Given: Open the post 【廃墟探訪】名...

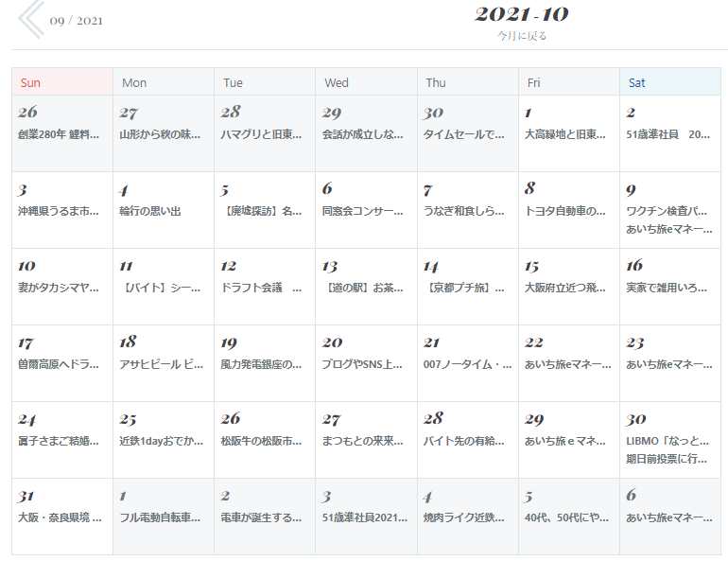Looking at the screenshot, I should pos(262,211).
